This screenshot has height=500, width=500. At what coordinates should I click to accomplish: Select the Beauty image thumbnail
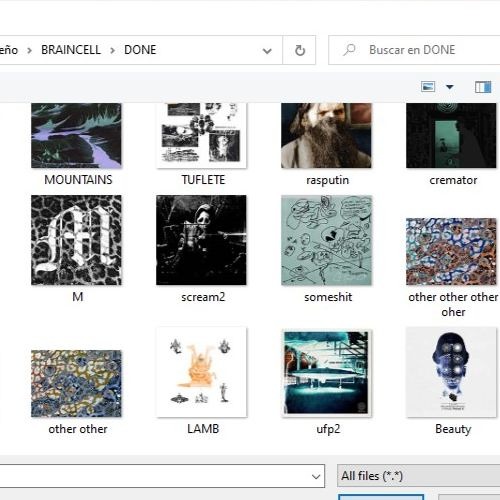(x=451, y=372)
